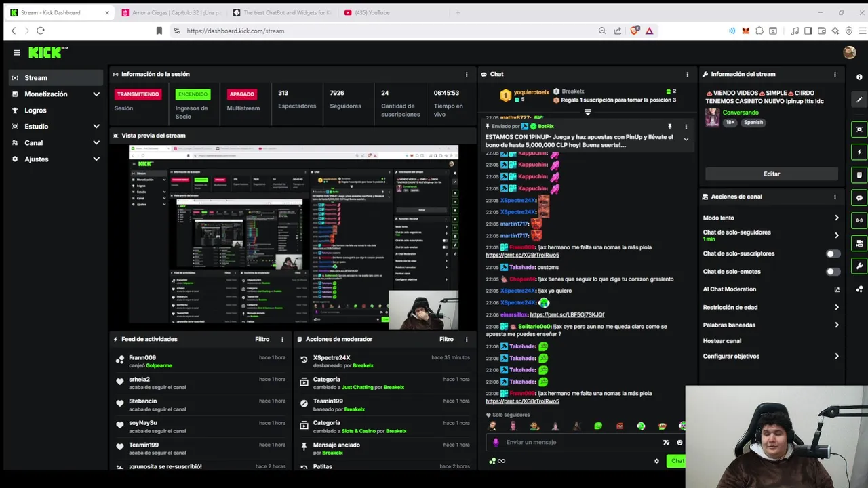Toggle Chat de solo-suscriptores switch
The height and width of the screenshot is (488, 868).
[833, 254]
